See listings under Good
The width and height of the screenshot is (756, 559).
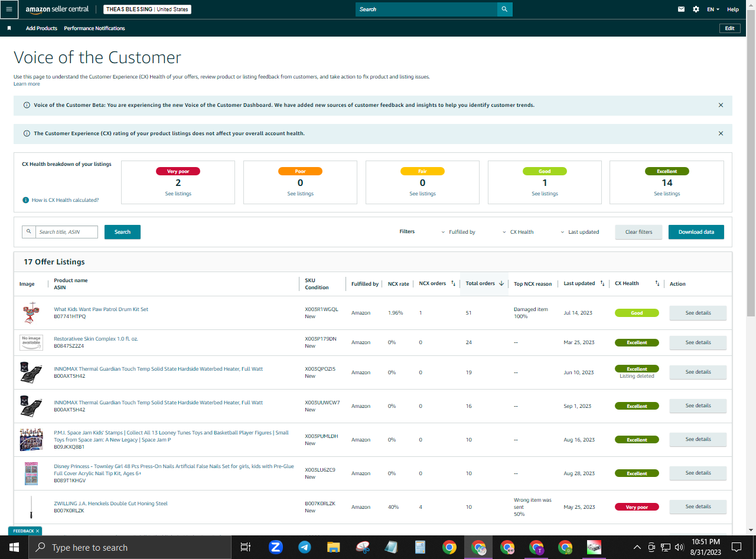click(x=545, y=194)
